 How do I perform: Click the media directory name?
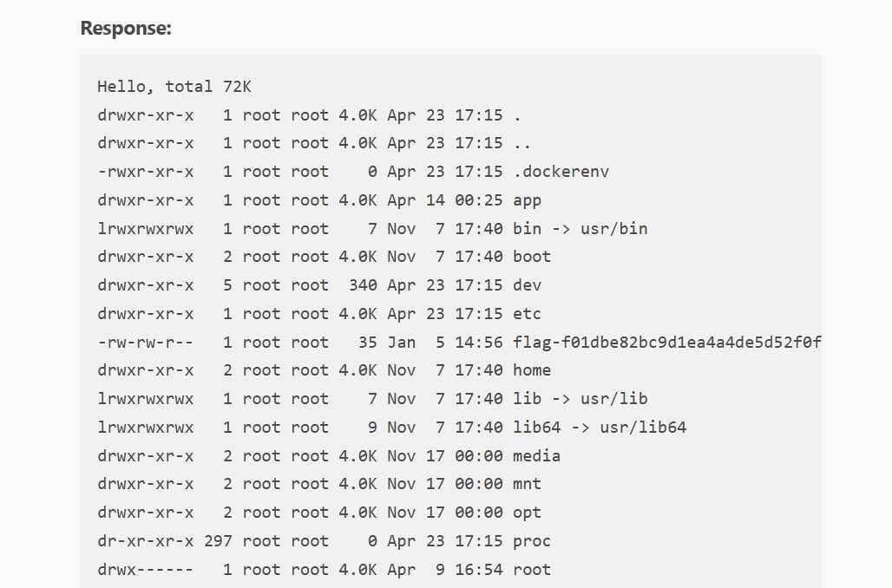point(536,455)
